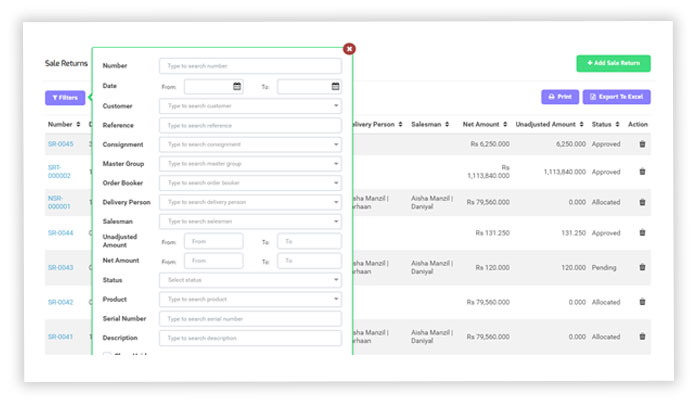The image size is (699, 413).
Task: Close the filter panel with red X
Action: click(349, 48)
